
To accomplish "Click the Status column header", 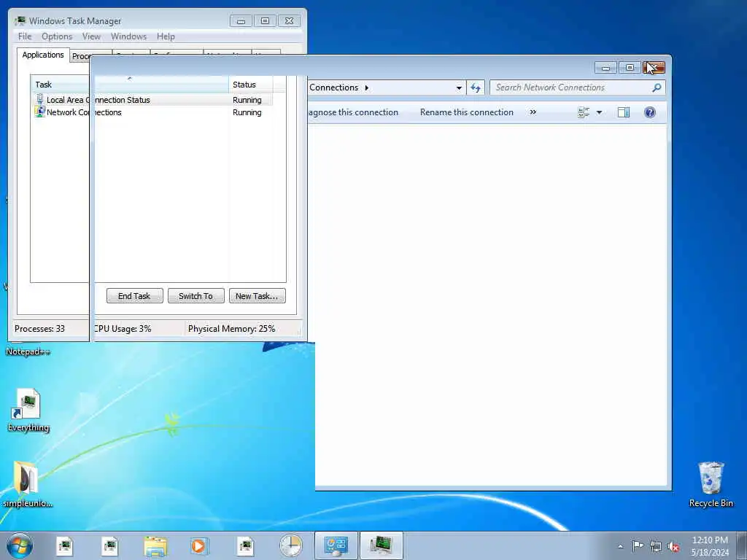I will point(251,85).
